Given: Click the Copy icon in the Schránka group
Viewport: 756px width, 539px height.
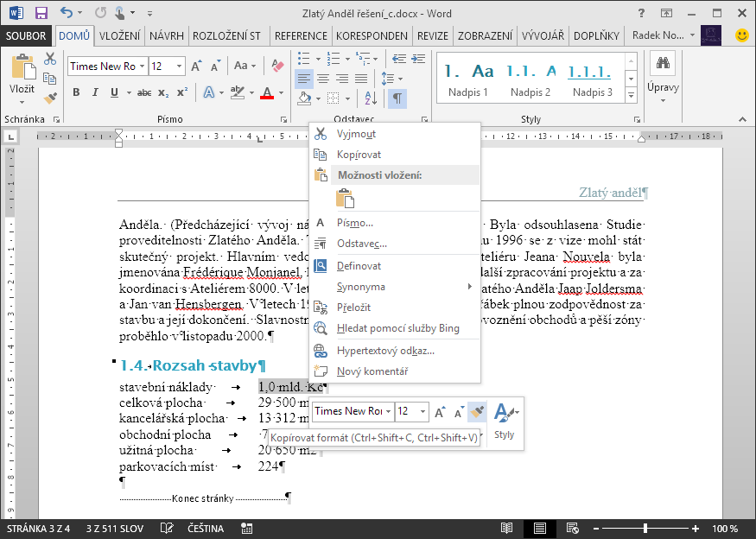Looking at the screenshot, I should click(x=50, y=78).
